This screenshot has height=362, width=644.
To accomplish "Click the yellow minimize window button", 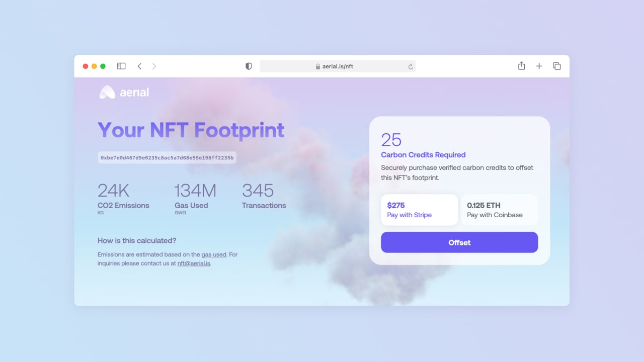I will (94, 66).
